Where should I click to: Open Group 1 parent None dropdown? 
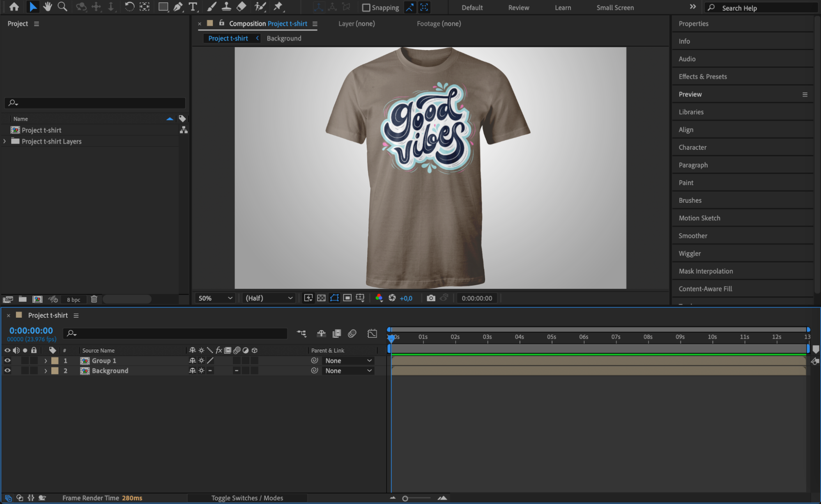pyautogui.click(x=348, y=360)
